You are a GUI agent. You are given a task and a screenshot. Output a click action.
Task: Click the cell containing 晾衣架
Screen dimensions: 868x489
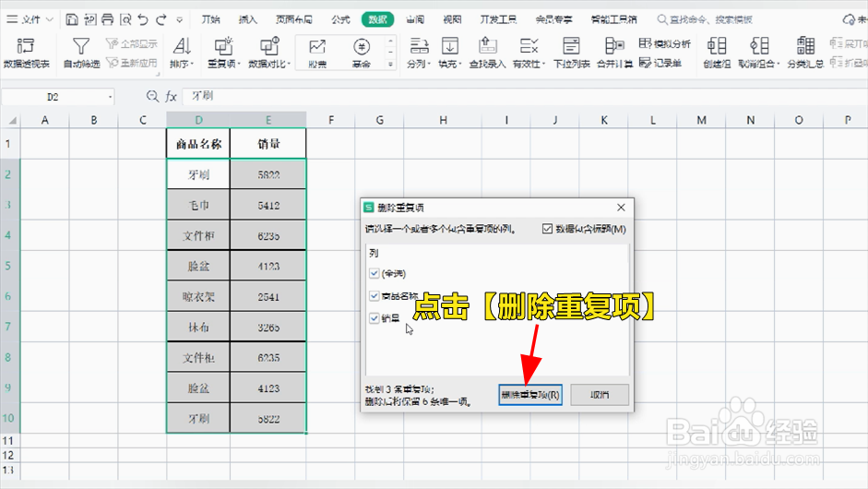(198, 297)
